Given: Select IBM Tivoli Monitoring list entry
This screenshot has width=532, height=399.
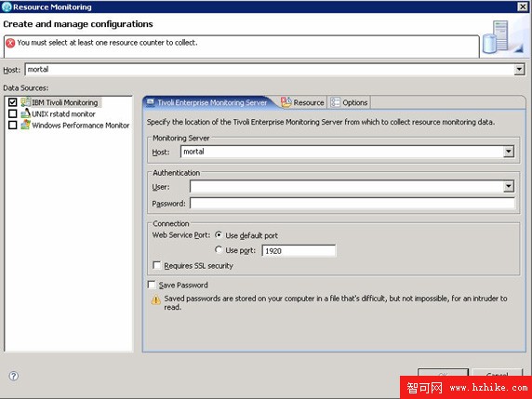Looking at the screenshot, I should coord(64,102).
